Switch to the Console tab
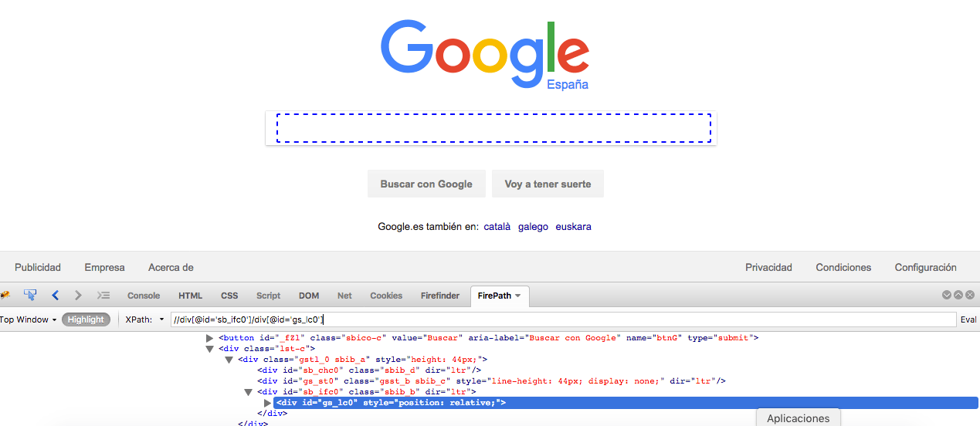The image size is (980, 426). (144, 296)
